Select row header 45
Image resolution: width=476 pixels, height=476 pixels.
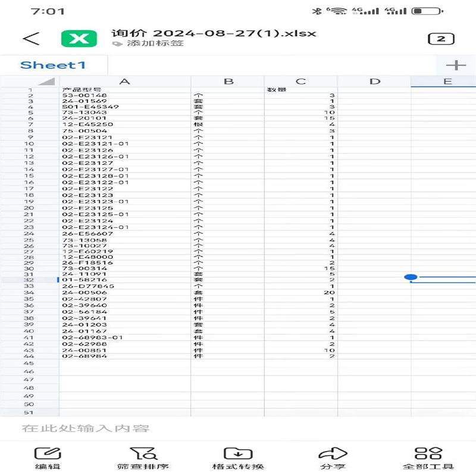(x=29, y=364)
